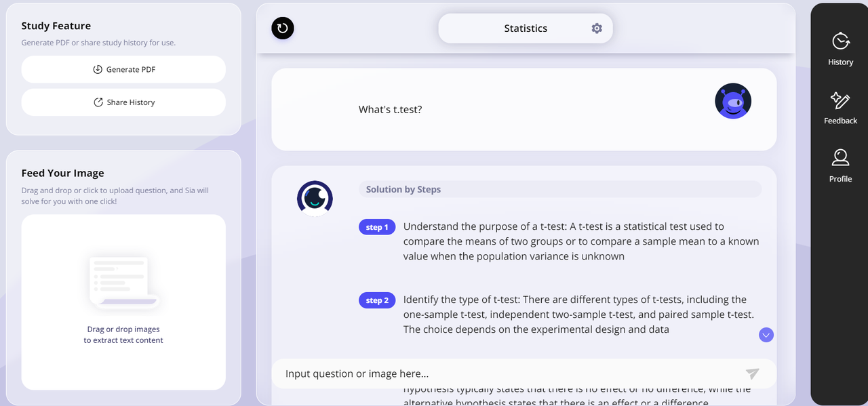Click the Generate PDF button

point(123,70)
